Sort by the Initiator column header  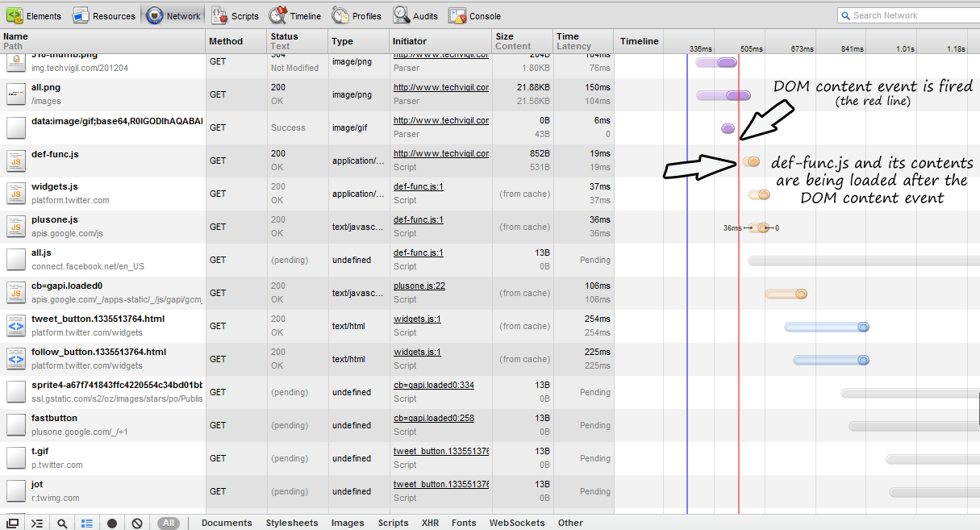[440, 41]
